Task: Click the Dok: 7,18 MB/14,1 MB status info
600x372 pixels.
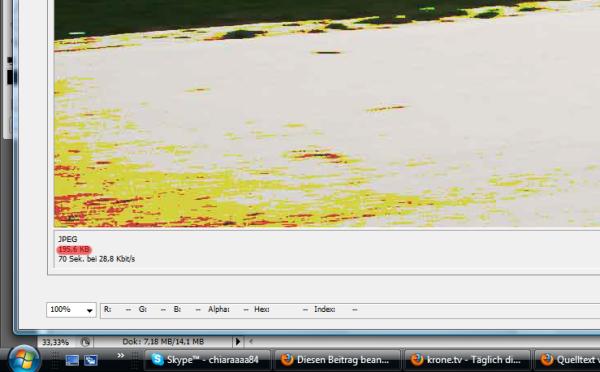Action: pos(163,341)
